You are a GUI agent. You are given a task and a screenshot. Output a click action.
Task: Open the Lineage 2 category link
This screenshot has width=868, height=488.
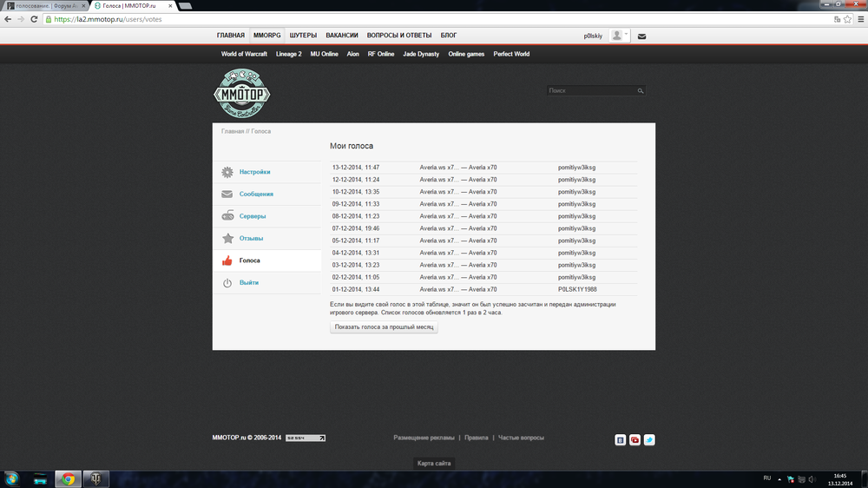tap(288, 54)
